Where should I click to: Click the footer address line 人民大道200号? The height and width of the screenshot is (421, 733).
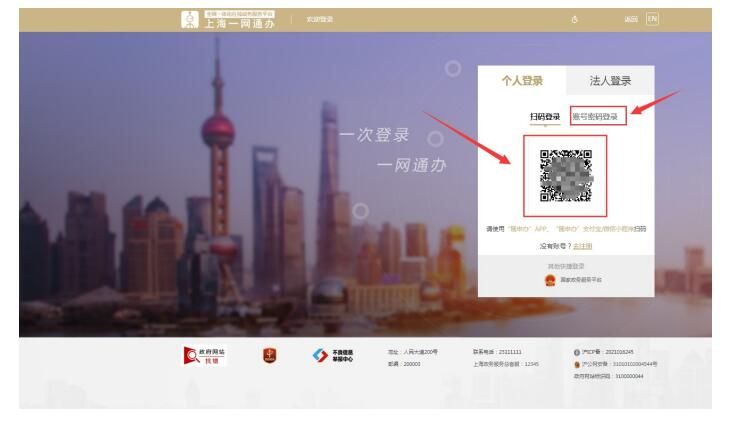412,352
